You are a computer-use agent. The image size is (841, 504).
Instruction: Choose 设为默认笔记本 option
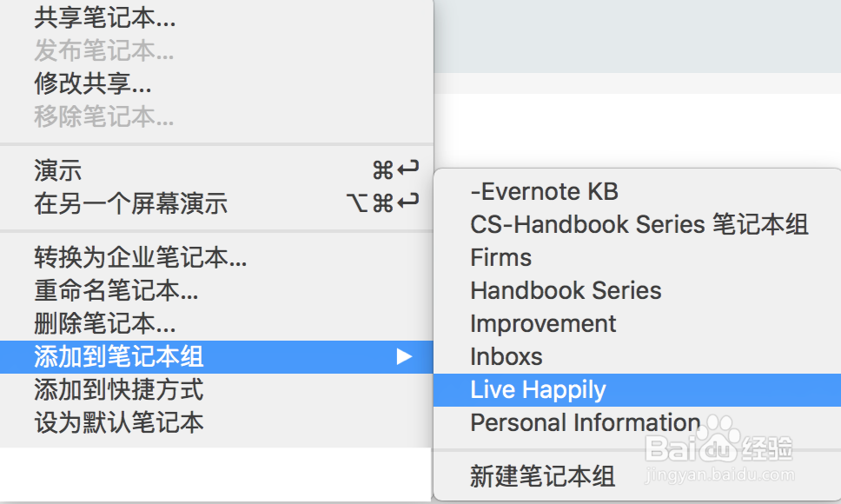click(119, 422)
